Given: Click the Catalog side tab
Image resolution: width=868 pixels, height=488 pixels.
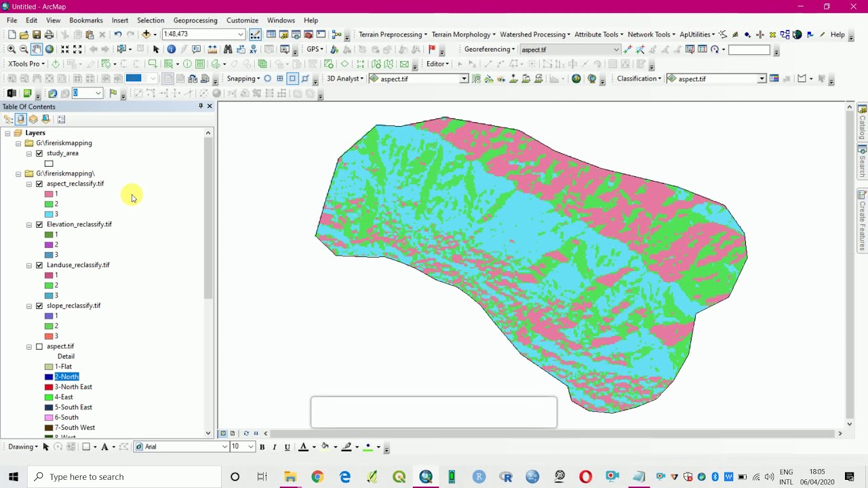Looking at the screenshot, I should (862, 122).
